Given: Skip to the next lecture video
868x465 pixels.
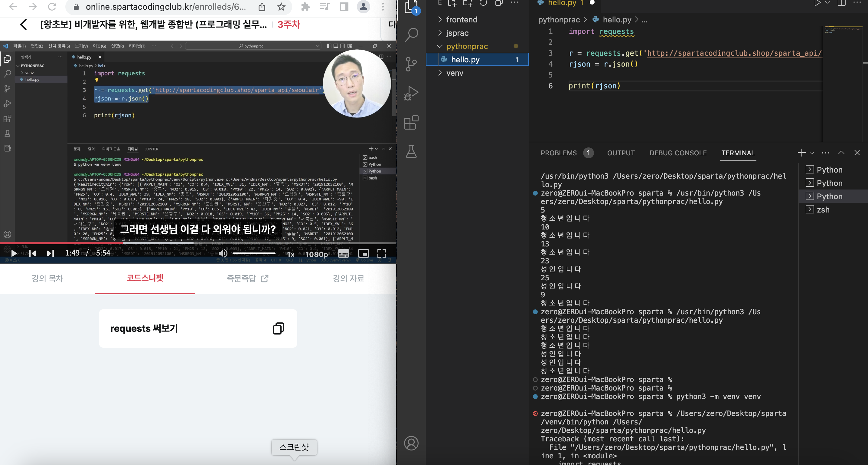Looking at the screenshot, I should point(50,253).
